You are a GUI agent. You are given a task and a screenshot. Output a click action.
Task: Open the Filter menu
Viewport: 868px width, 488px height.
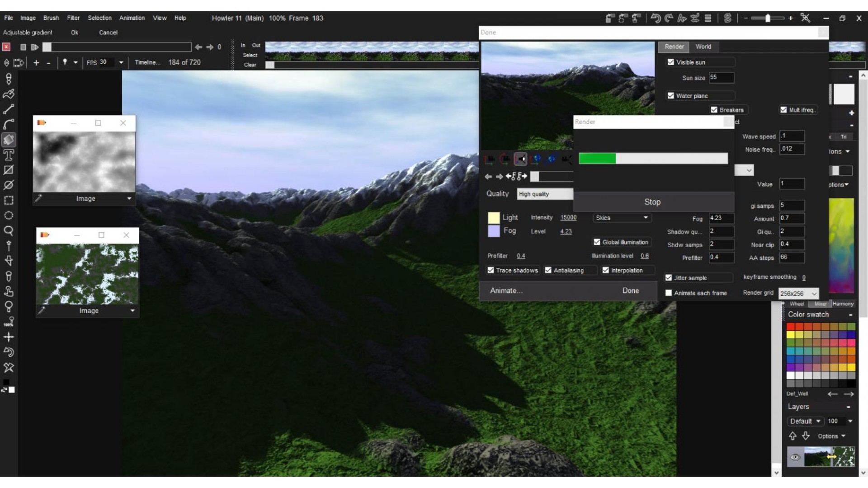[x=73, y=18]
